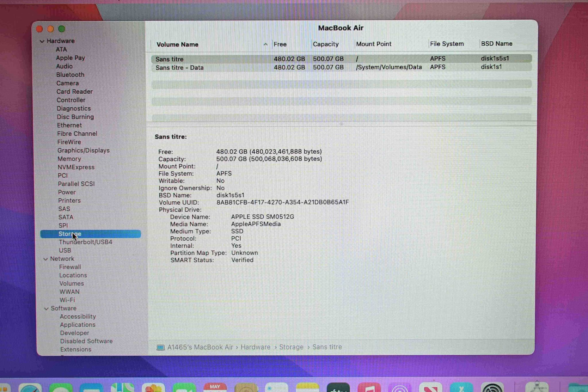Select Fibre Channel entry
The height and width of the screenshot is (392, 588).
pyautogui.click(x=77, y=134)
